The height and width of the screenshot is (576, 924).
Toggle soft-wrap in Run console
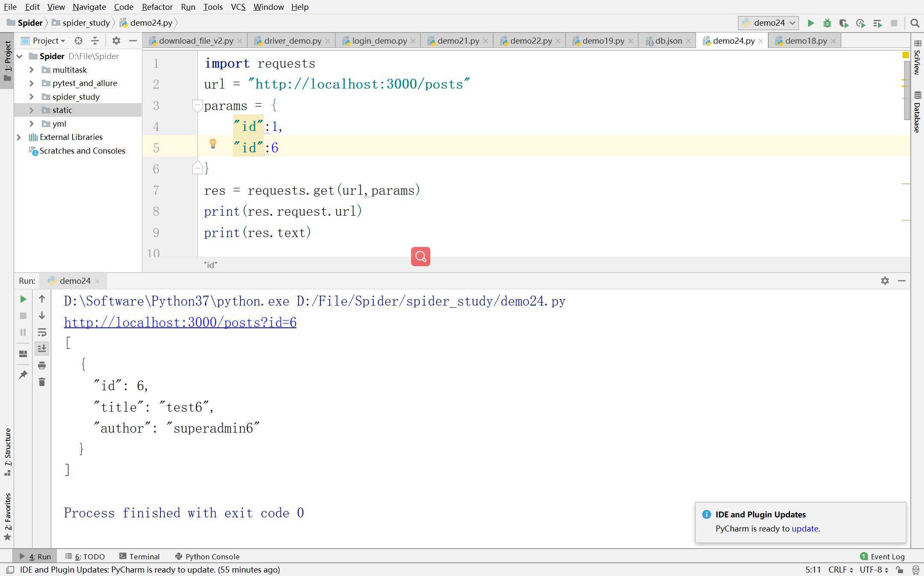(42, 333)
